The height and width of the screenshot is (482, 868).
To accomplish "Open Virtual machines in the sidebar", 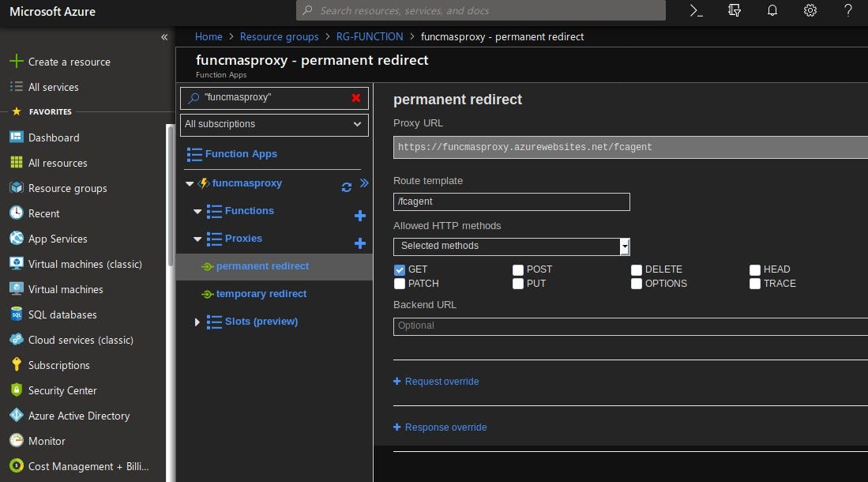I will (66, 289).
